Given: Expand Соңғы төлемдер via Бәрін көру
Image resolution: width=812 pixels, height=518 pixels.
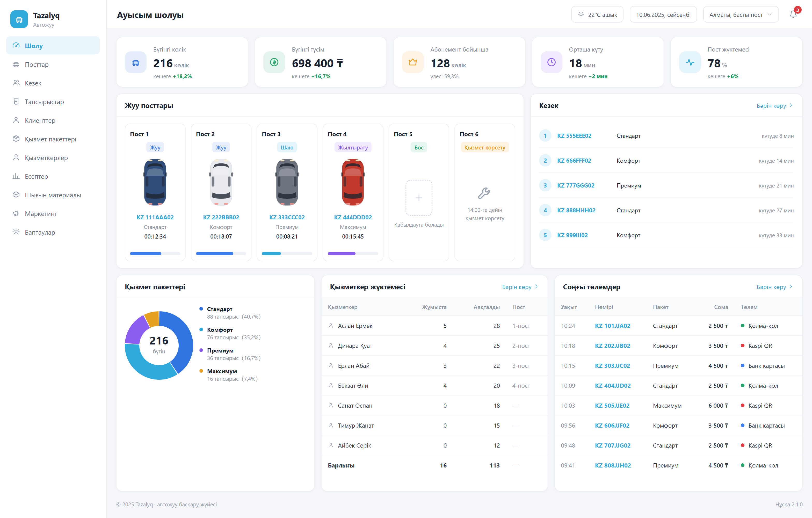Looking at the screenshot, I should (x=774, y=287).
